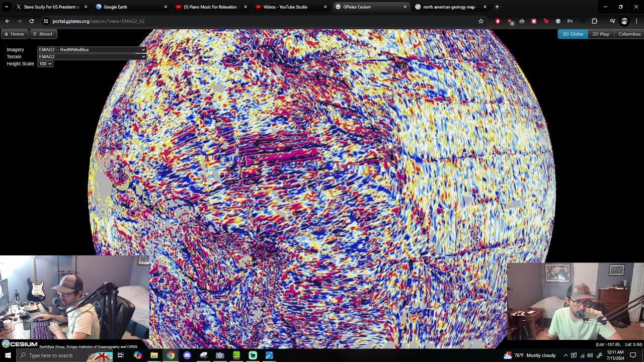Open the clock and calendar flyout

tap(615, 355)
